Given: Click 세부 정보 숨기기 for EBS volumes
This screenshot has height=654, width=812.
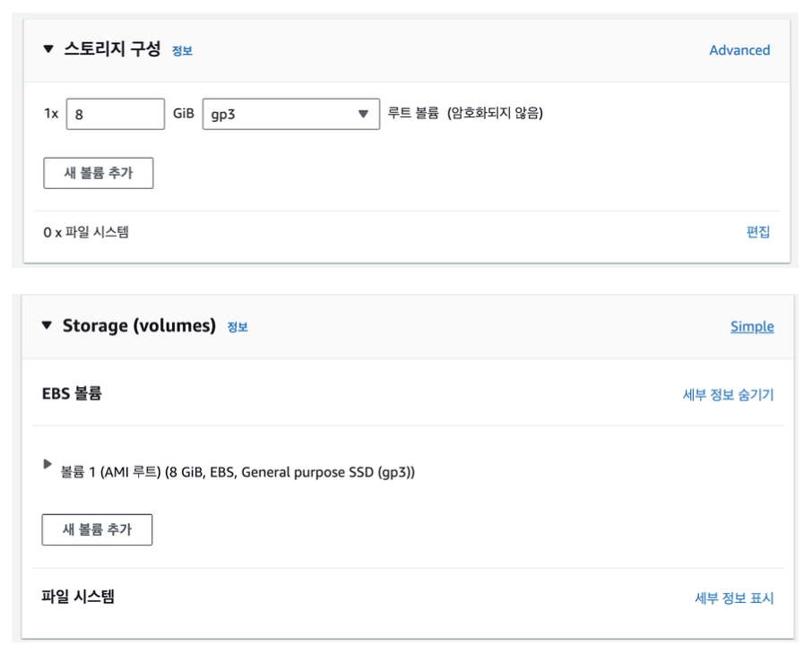Looking at the screenshot, I should coord(728,394).
